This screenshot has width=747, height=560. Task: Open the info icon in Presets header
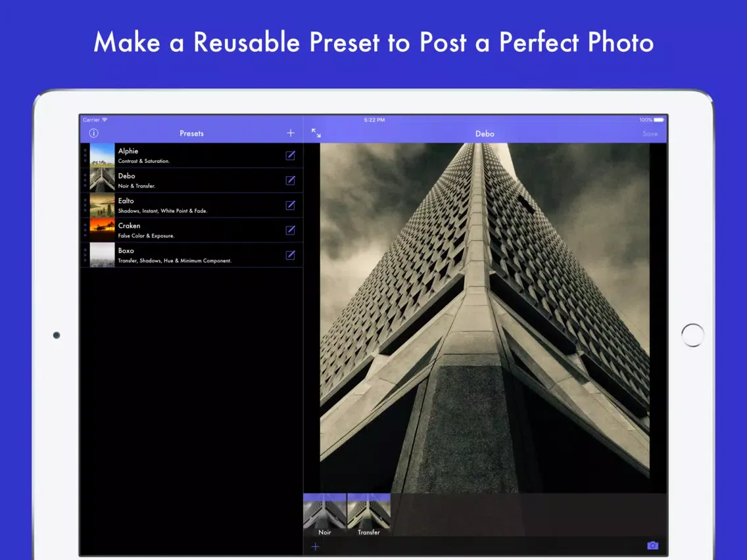[94, 133]
